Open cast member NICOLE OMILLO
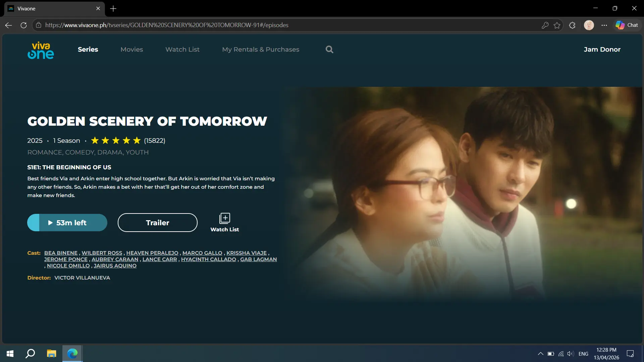Viewport: 644px width, 362px height. coord(68,266)
